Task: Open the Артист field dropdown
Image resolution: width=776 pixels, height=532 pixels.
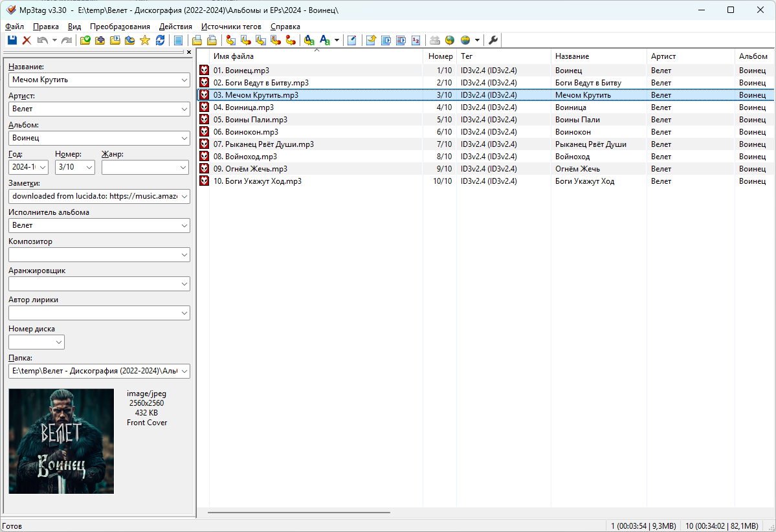Action: [x=183, y=109]
